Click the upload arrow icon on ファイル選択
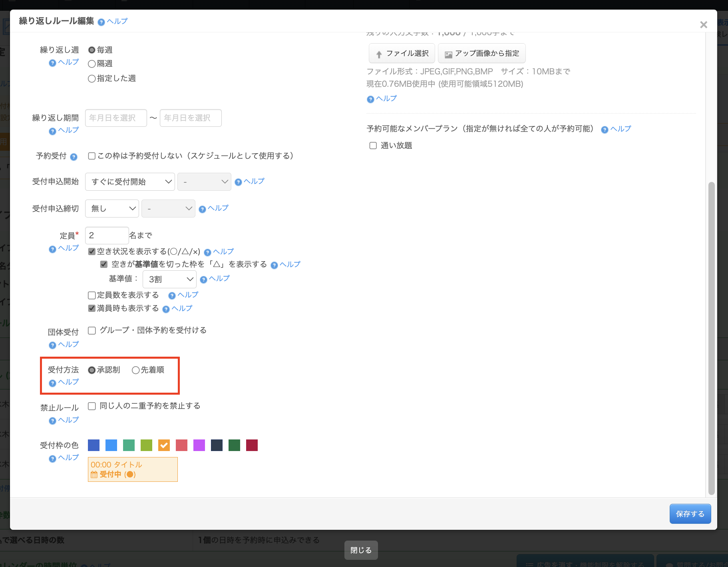Viewport: 728px width, 567px height. click(x=379, y=54)
